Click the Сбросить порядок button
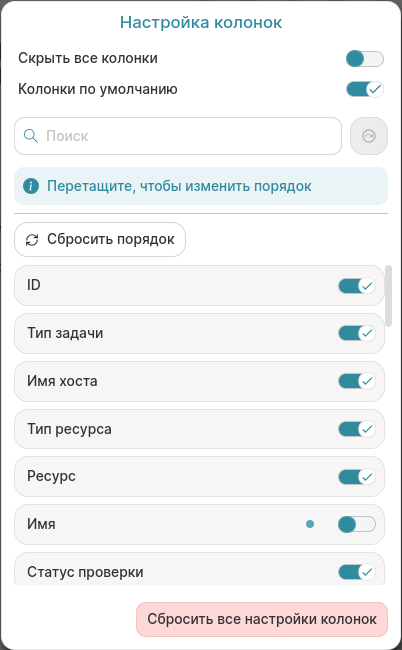Screen dimensions: 402x650 point(100,240)
